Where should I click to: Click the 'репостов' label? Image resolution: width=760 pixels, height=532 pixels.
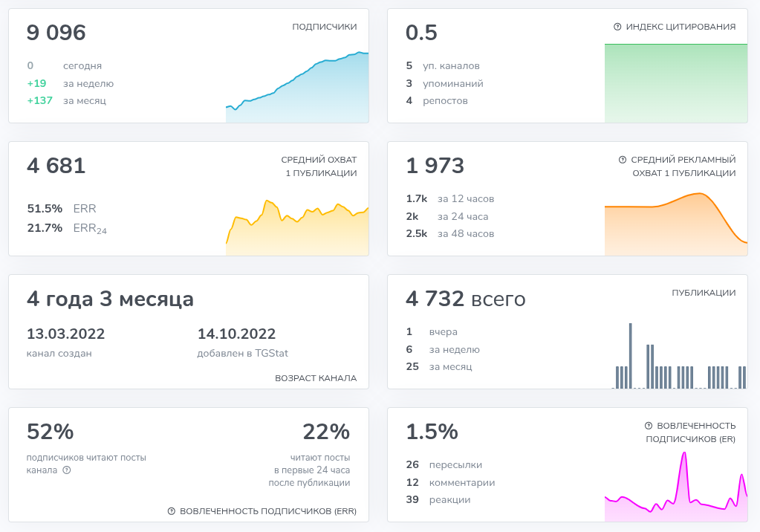coord(446,101)
